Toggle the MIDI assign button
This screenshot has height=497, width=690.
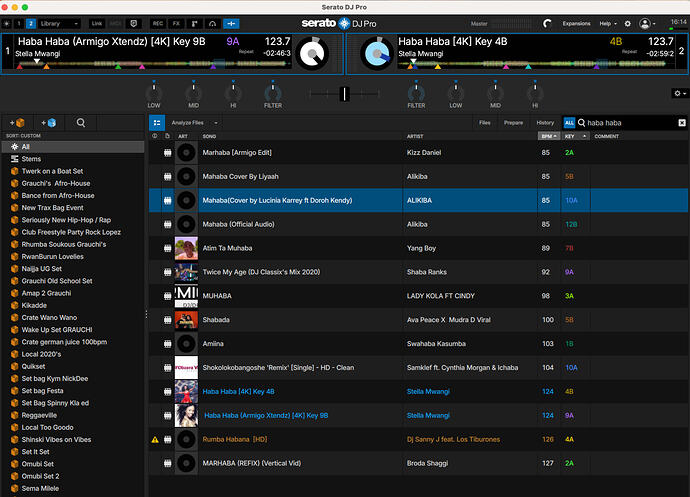116,23
